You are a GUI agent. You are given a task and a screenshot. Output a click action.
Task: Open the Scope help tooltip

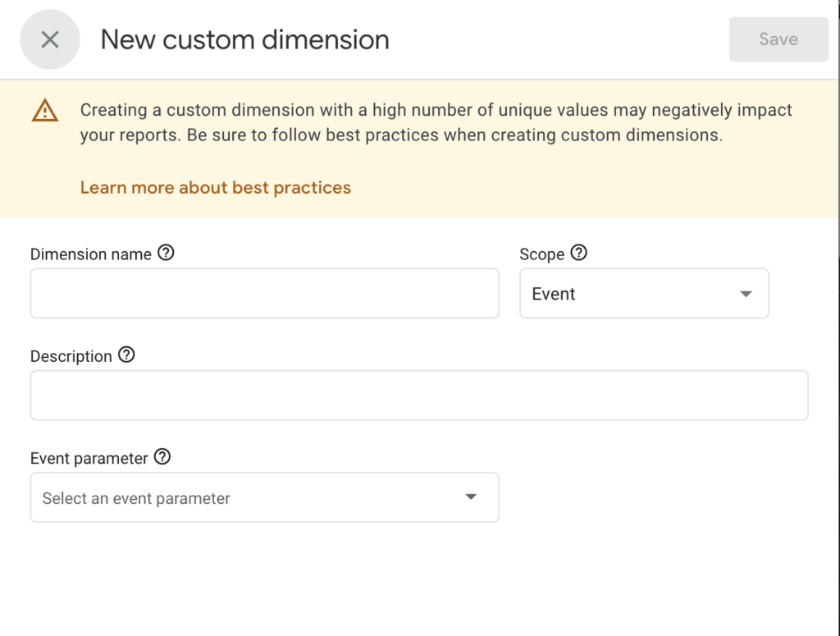click(x=580, y=254)
